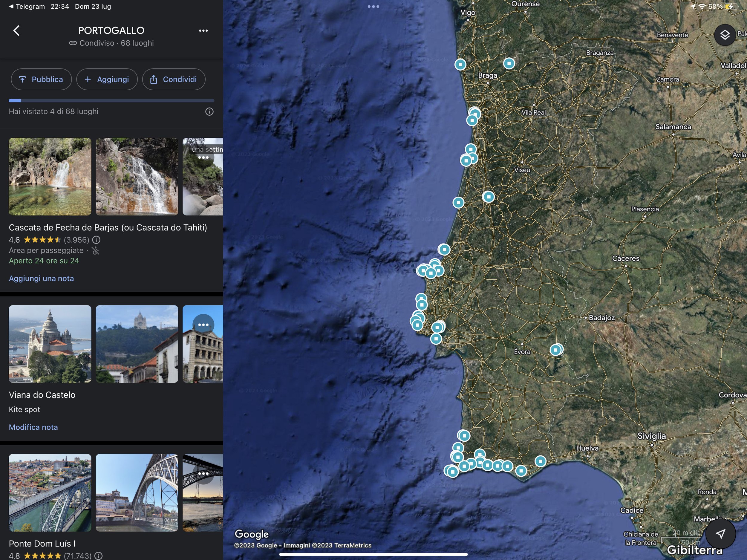The width and height of the screenshot is (747, 560).
Task: Click Aperto 24 ore su 24 hours text
Action: click(44, 261)
